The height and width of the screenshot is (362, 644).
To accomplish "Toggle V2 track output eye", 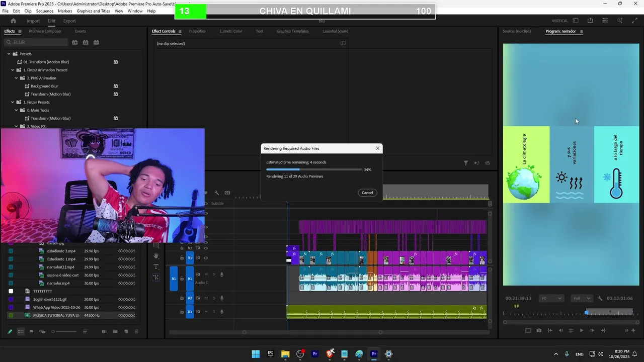I will click(206, 248).
